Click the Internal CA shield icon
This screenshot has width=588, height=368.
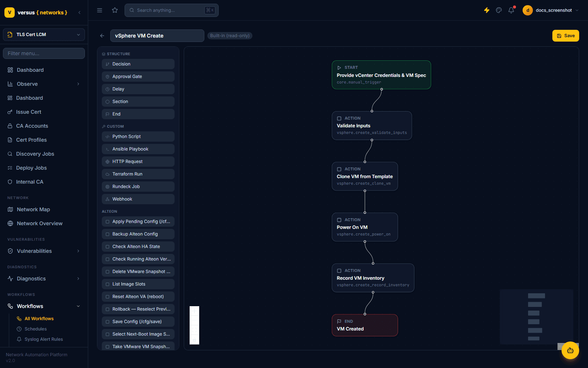pos(10,182)
